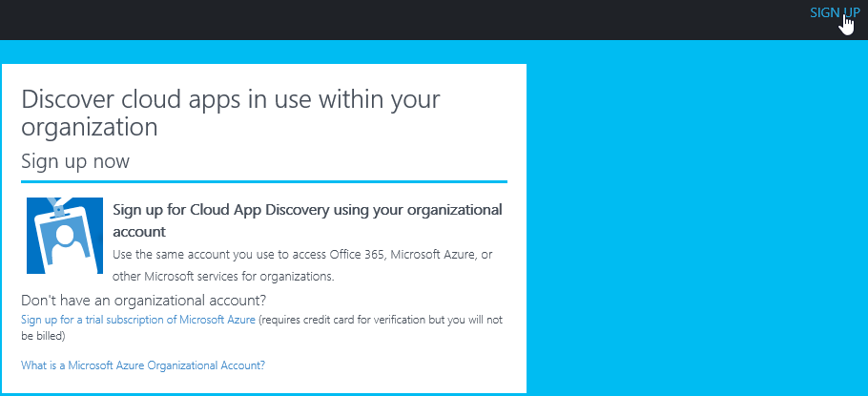Screen dimensions: 868x396
Task: Click the lanyard clip atop the badge icon
Action: (60, 204)
